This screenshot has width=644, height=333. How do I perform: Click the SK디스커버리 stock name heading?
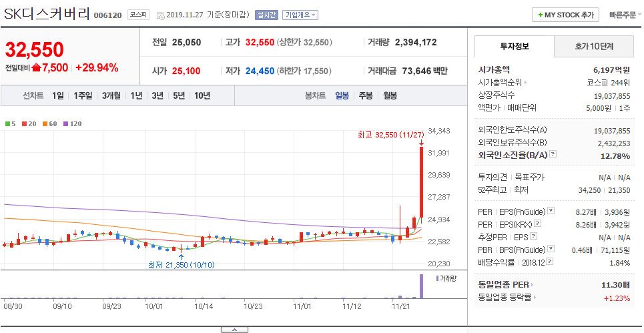[47, 13]
